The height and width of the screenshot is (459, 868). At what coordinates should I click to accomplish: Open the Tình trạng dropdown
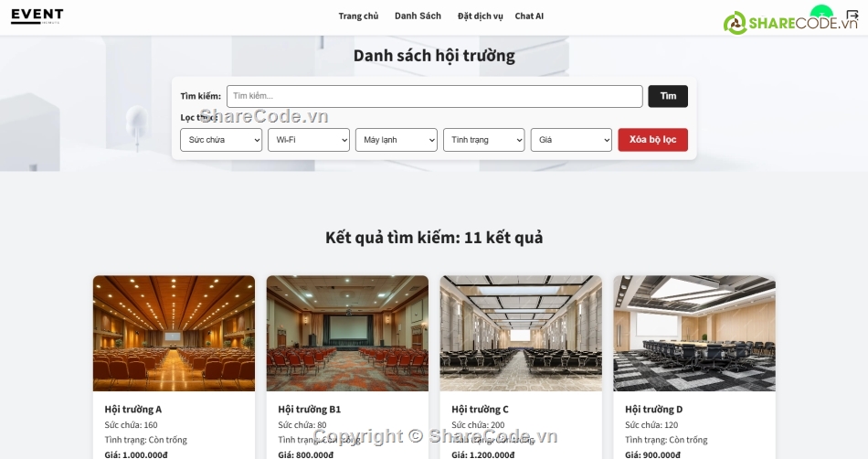(x=484, y=140)
